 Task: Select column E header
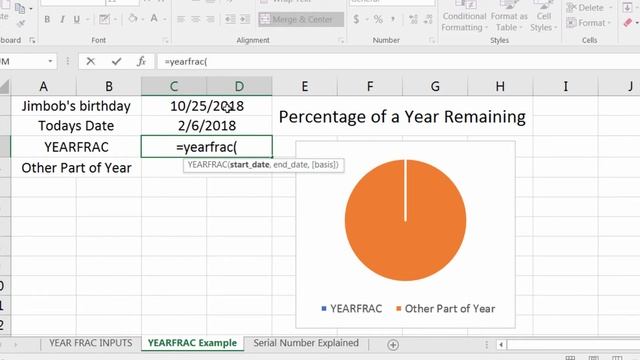click(304, 87)
